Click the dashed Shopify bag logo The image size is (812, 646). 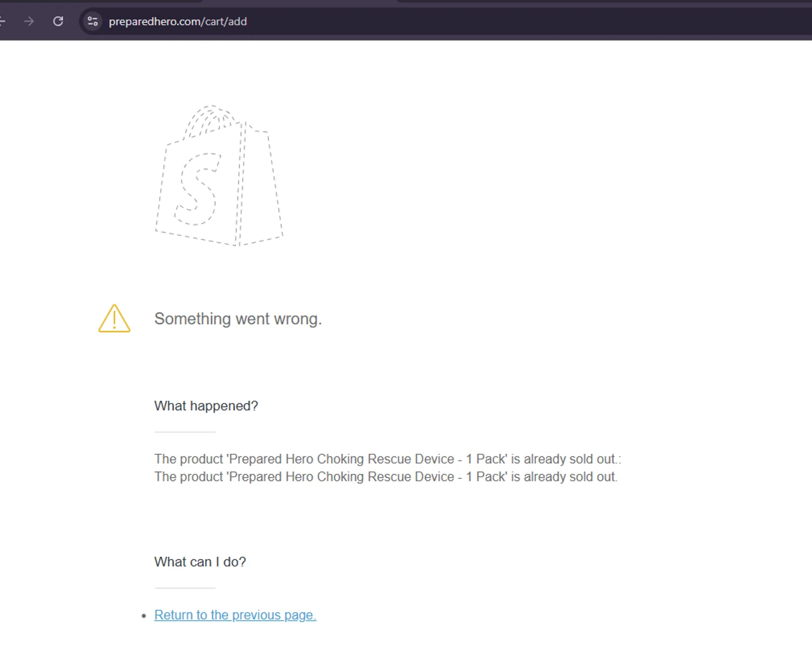click(219, 175)
